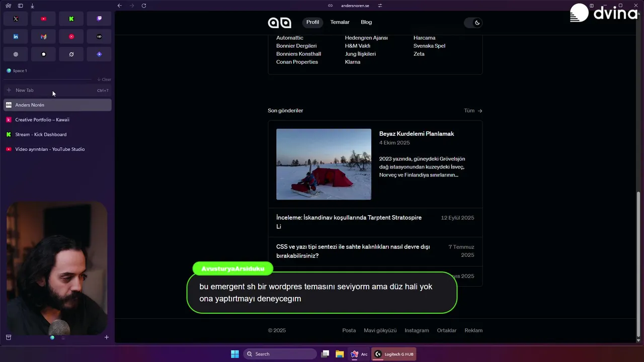Screen dimensions: 644x362
Task: View all posts via Tüm link
Action: (x=473, y=111)
